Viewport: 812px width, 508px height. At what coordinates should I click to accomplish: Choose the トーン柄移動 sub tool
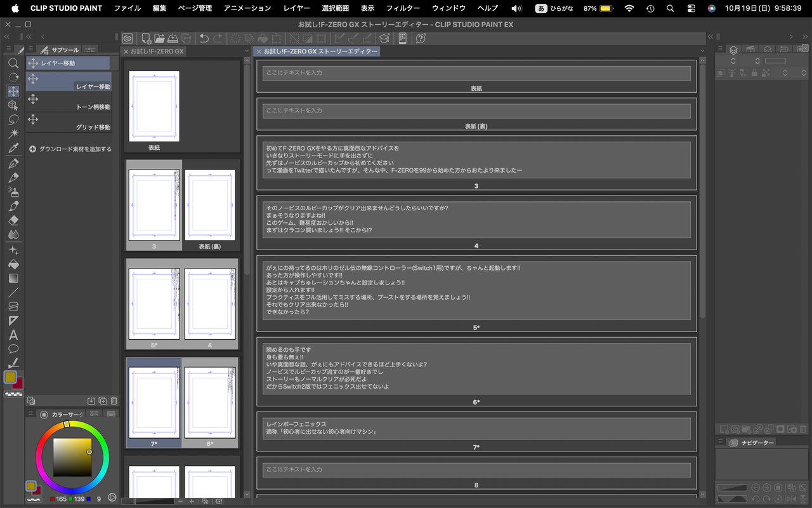click(x=69, y=102)
